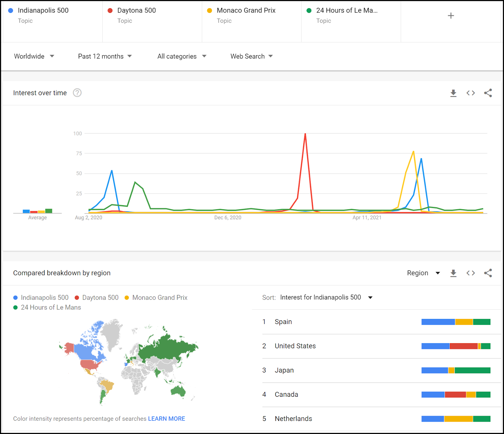The height and width of the screenshot is (434, 504).
Task: Open help for Interest over time
Action: pyautogui.click(x=77, y=93)
